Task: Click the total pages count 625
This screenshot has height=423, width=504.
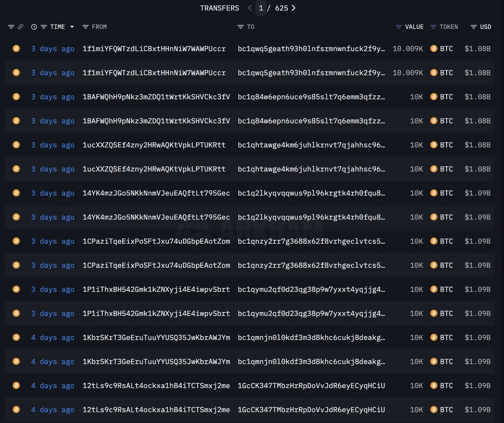Action: click(281, 8)
